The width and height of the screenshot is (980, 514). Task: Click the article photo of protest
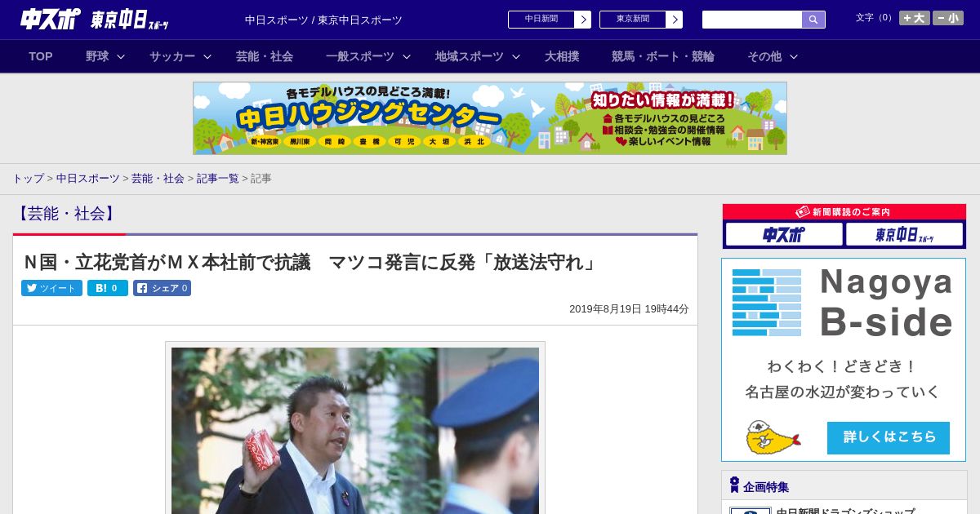pyautogui.click(x=355, y=431)
